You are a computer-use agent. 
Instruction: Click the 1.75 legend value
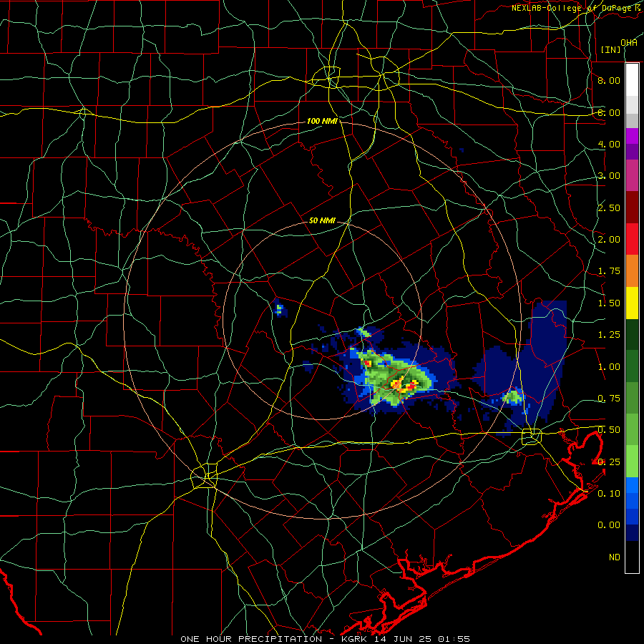[x=609, y=271]
